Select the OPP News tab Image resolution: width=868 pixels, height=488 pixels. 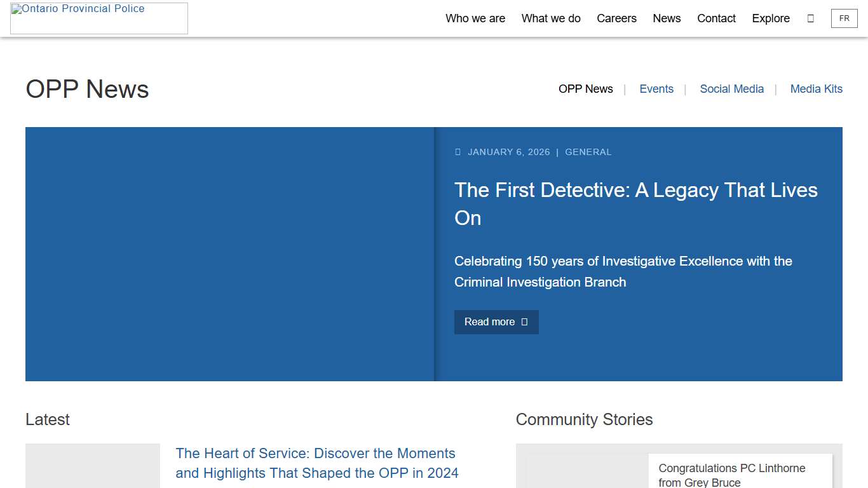pos(585,89)
